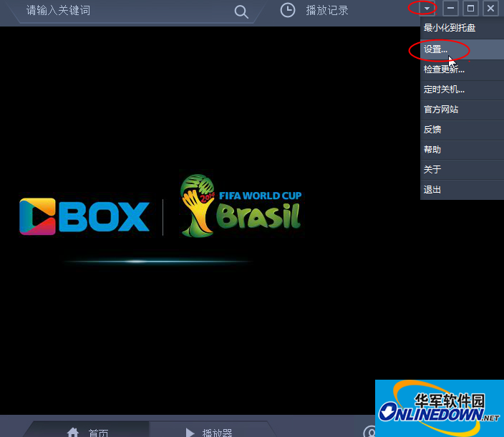Visit 官方网站 from the menu
Image resolution: width=504 pixels, height=437 pixels.
tap(441, 110)
